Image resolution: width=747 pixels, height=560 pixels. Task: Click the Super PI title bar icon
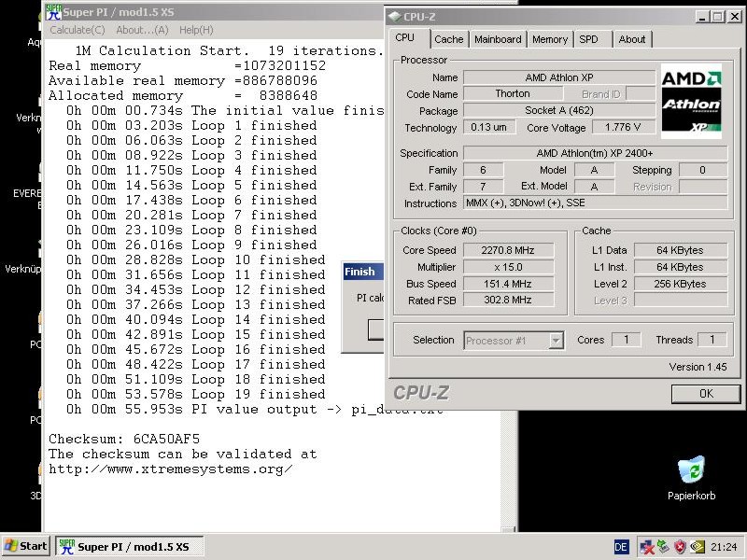[x=54, y=12]
